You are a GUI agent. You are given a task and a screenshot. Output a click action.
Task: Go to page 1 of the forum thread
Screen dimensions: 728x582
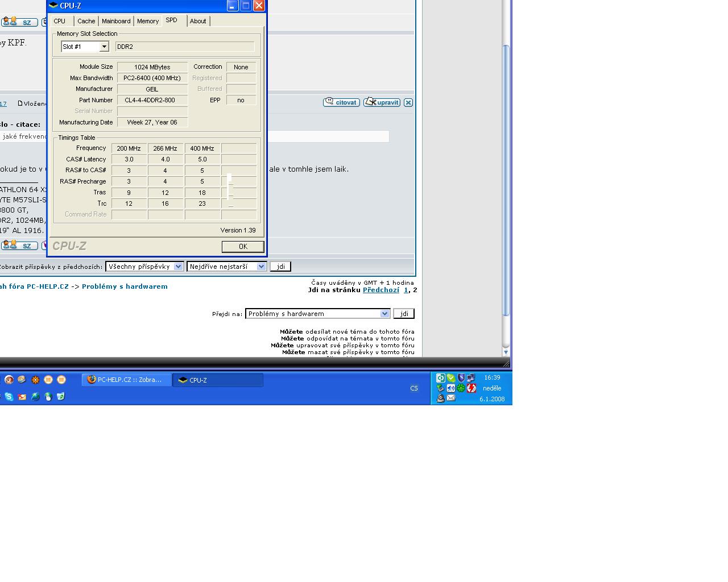click(406, 290)
